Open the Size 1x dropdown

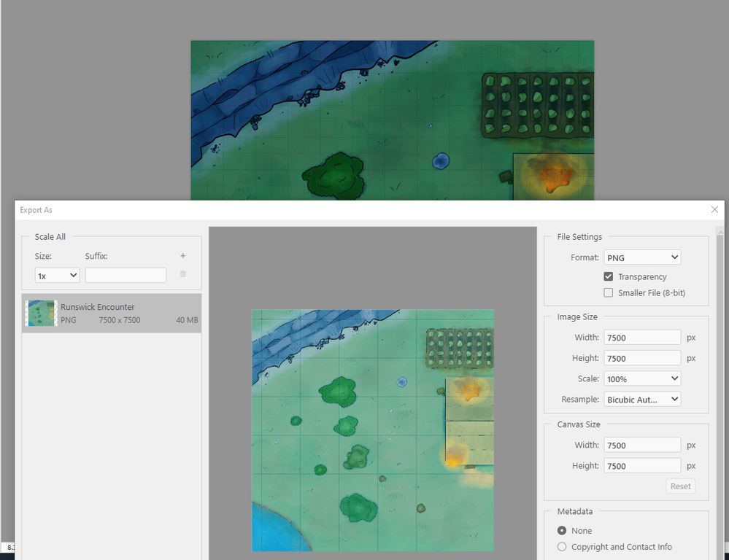(57, 275)
